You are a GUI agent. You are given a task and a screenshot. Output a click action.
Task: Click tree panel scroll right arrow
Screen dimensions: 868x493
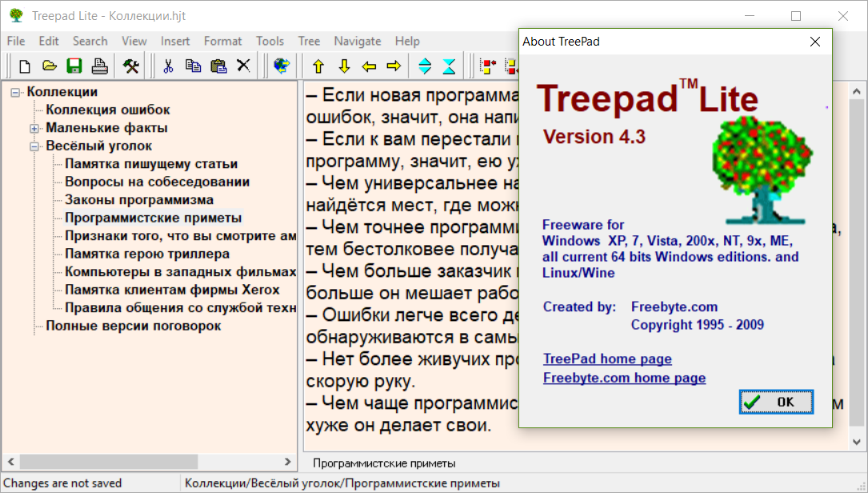click(x=287, y=462)
